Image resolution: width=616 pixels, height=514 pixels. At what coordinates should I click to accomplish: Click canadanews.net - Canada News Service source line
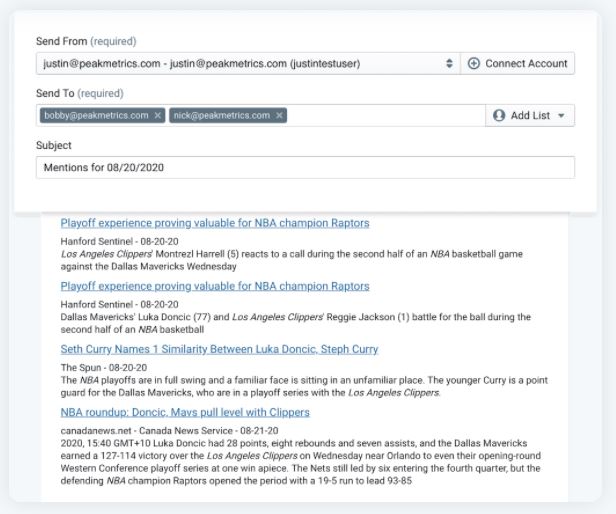click(169, 431)
